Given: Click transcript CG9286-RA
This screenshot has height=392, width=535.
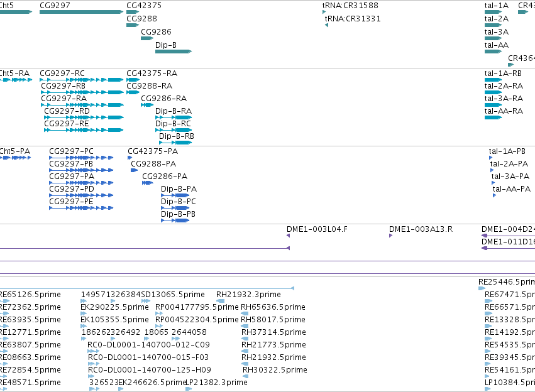Looking at the screenshot, I should [147, 105].
